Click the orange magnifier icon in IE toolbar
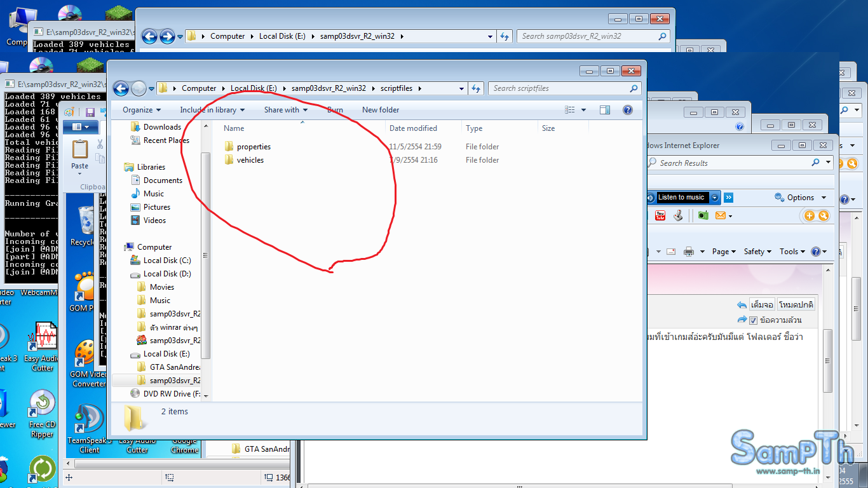The height and width of the screenshot is (488, 868). 824,215
